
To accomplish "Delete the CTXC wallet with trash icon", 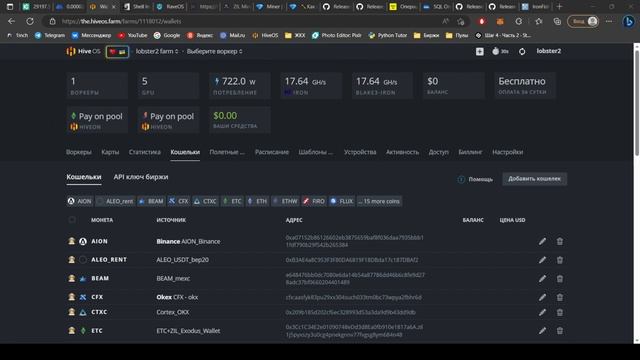I will 560,312.
